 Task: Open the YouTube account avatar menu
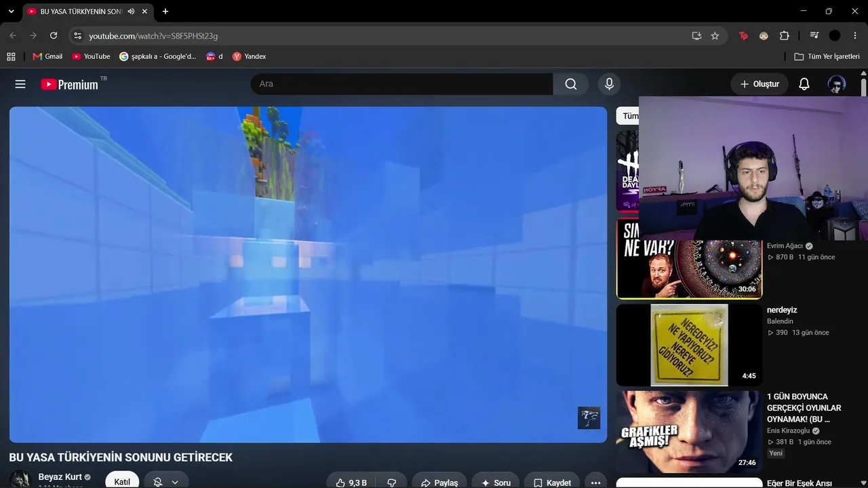(836, 84)
